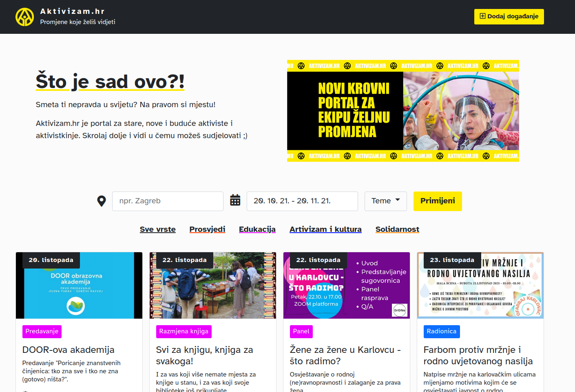The image size is (575, 392).
Task: Focus the npr. Zagreb location field
Action: point(168,201)
